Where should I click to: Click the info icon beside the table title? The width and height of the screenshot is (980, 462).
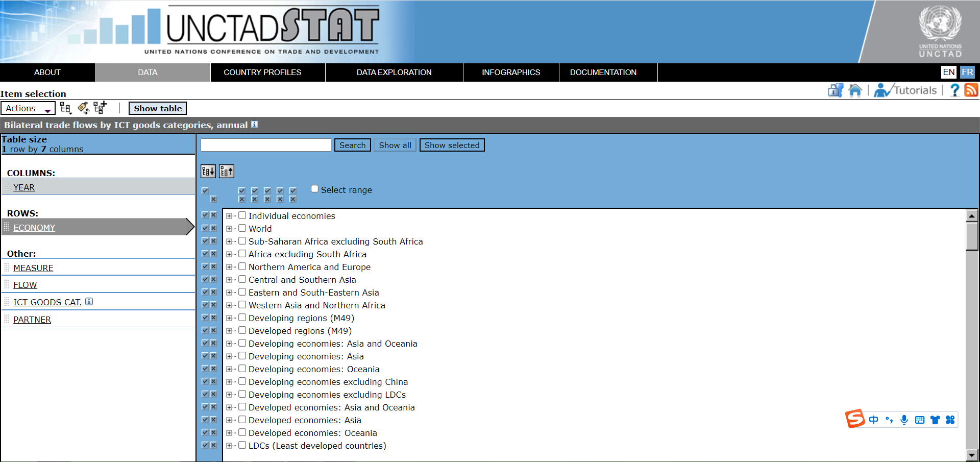[x=254, y=125]
